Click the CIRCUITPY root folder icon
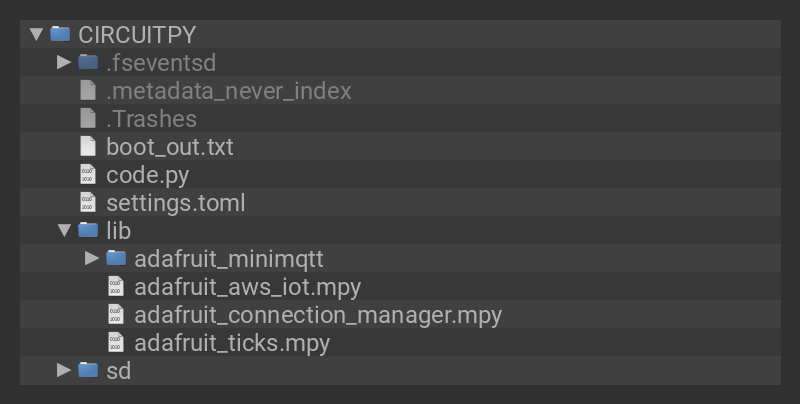Viewport: 800px width, 404px height. [x=60, y=34]
